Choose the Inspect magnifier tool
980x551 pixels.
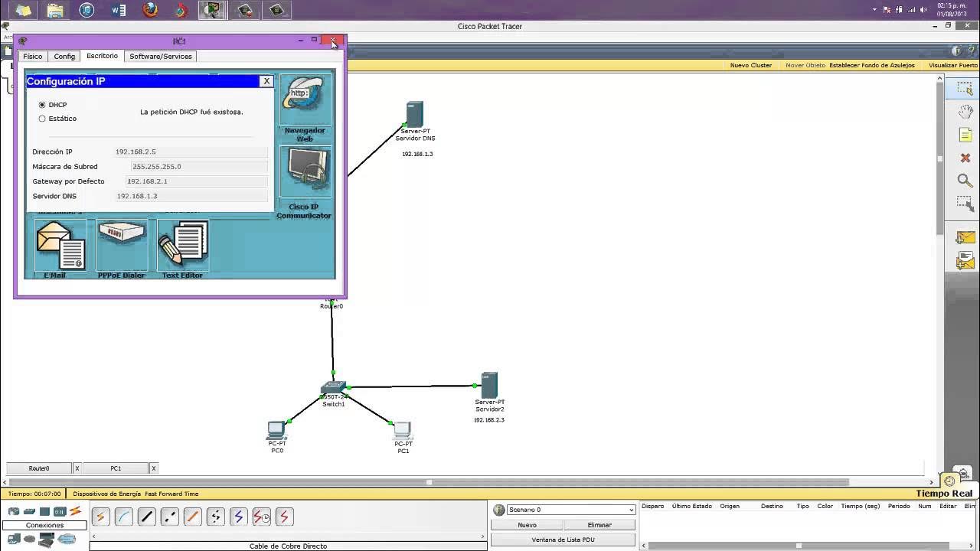tap(965, 181)
